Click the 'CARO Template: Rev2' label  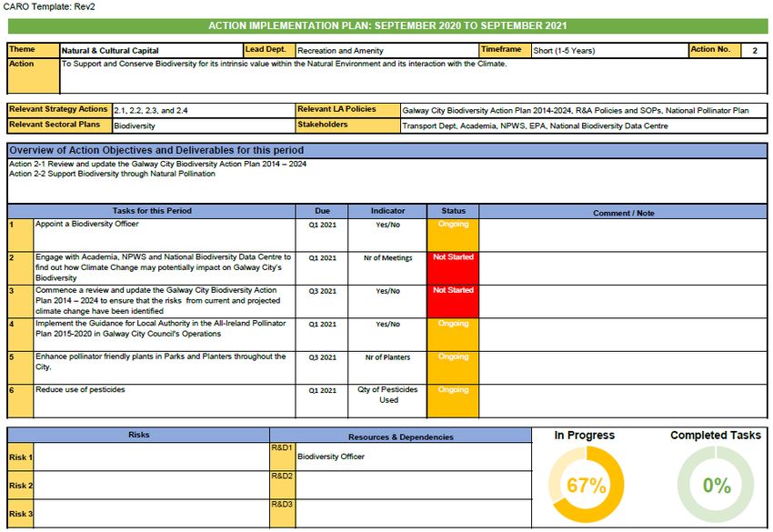click(x=49, y=7)
